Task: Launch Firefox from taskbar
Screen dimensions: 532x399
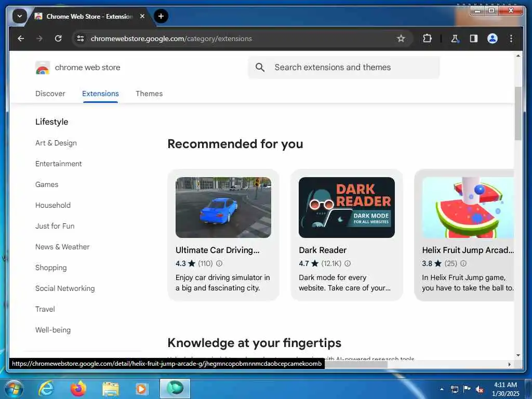Action: [x=78, y=389]
